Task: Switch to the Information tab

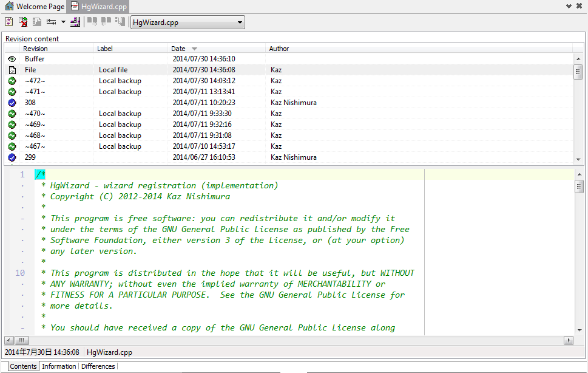Action: [x=59, y=366]
